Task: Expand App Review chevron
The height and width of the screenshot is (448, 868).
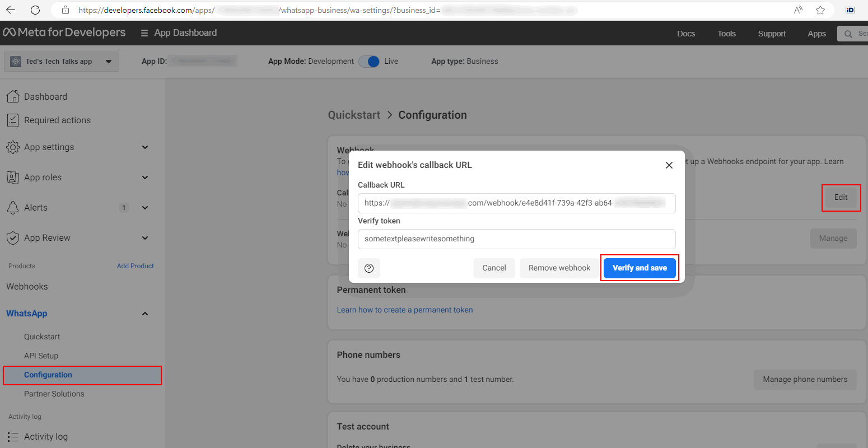Action: (145, 237)
